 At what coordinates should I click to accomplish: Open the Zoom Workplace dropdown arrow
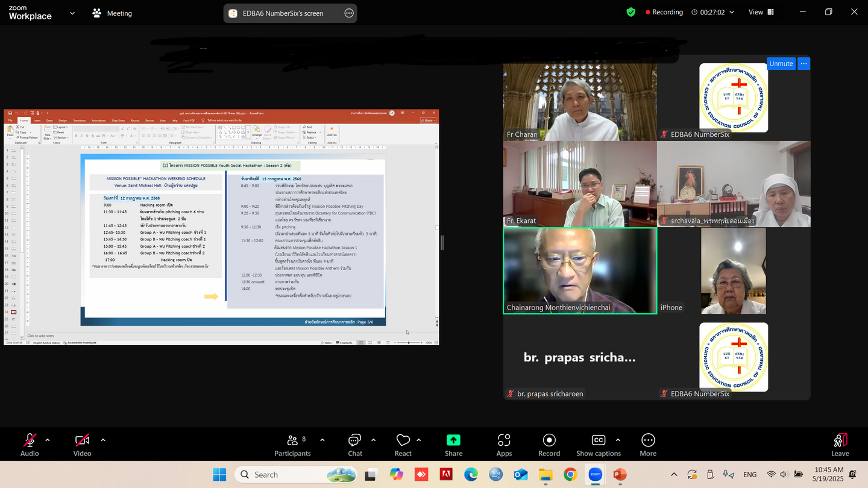point(72,13)
